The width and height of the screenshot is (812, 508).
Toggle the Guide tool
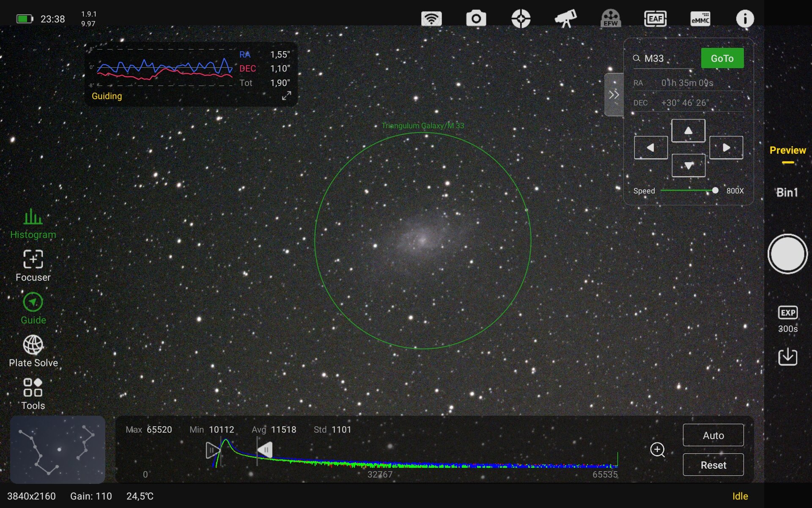coord(33,309)
